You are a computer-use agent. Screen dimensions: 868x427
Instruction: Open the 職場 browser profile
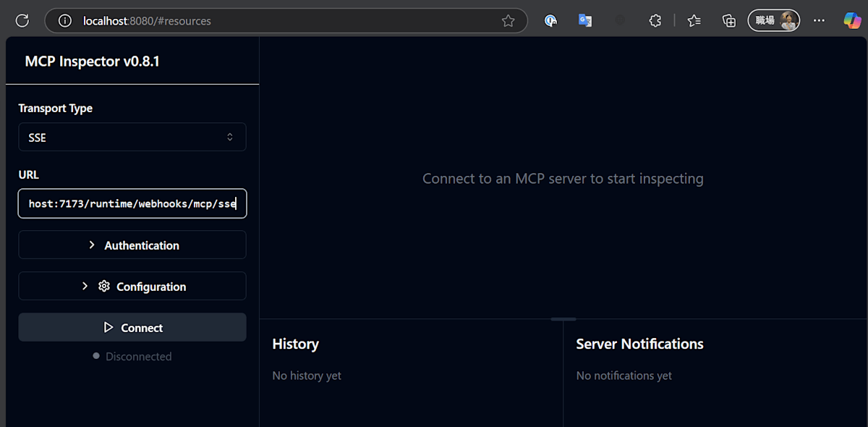tap(774, 20)
